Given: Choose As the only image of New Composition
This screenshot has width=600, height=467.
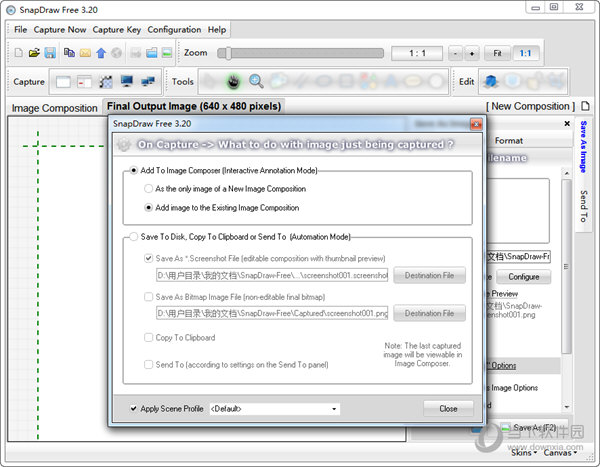Looking at the screenshot, I should pyautogui.click(x=148, y=188).
